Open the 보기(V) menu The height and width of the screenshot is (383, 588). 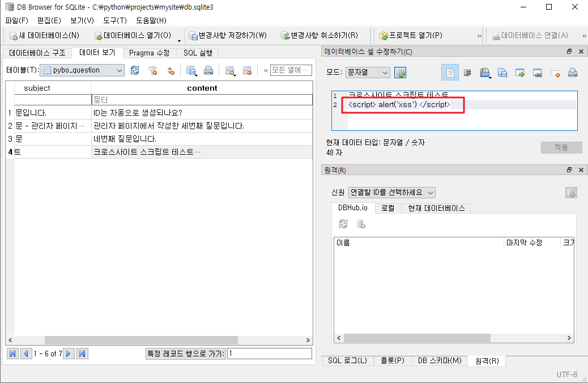coord(82,20)
